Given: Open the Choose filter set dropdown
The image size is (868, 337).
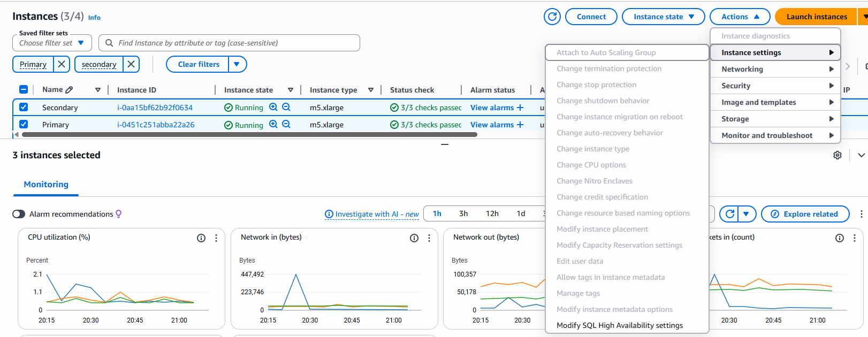Looking at the screenshot, I should tap(52, 43).
